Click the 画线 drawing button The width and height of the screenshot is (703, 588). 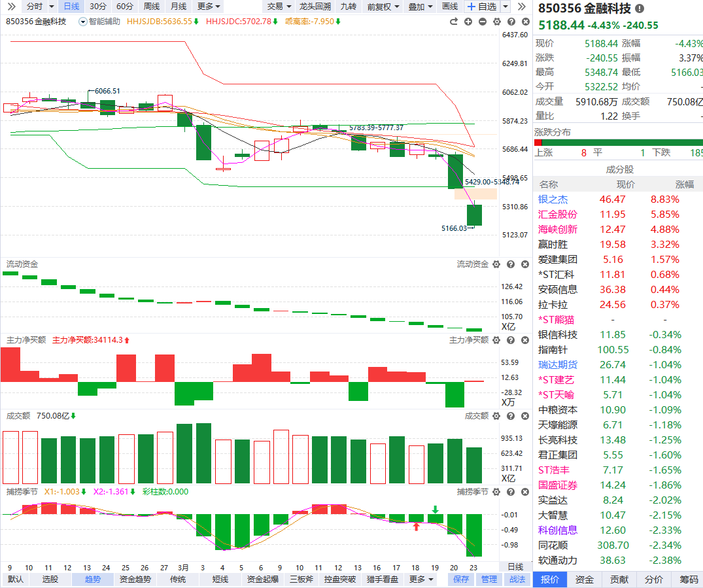[x=450, y=7]
